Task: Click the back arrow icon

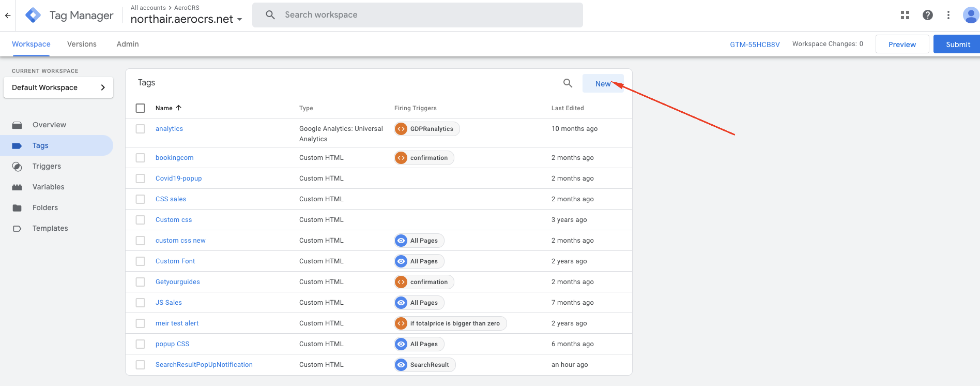Action: point(8,16)
